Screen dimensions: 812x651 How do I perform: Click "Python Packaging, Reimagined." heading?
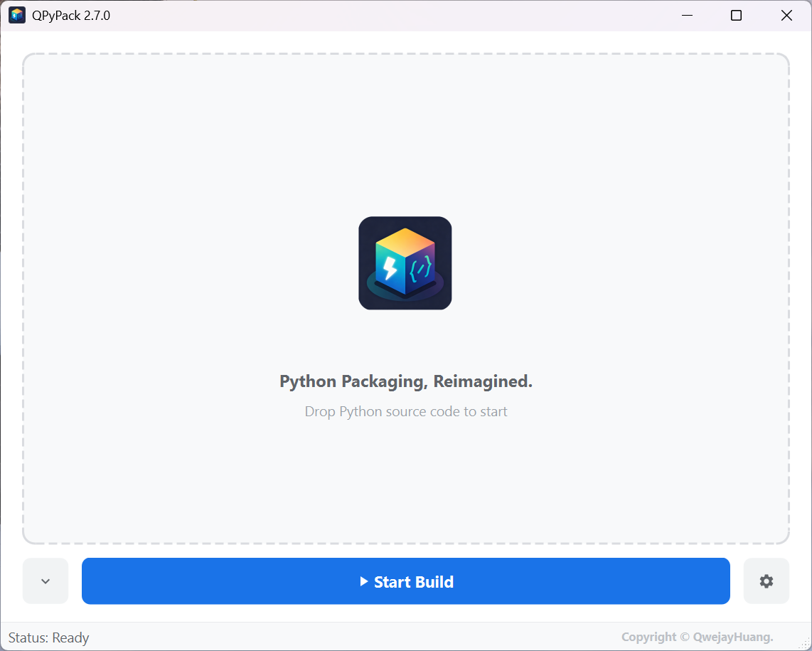[406, 381]
